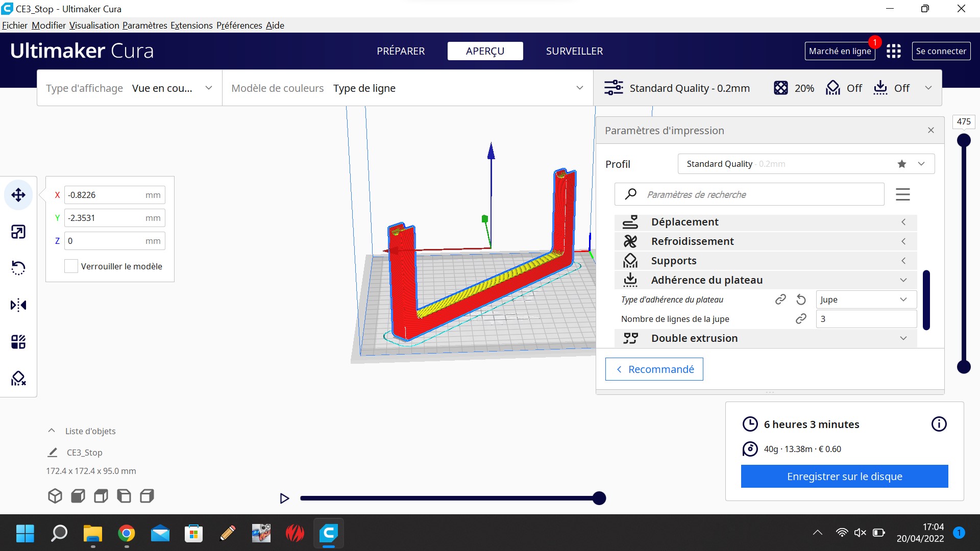Reset the plate adhesion type setting
980x551 pixels.
click(x=801, y=299)
